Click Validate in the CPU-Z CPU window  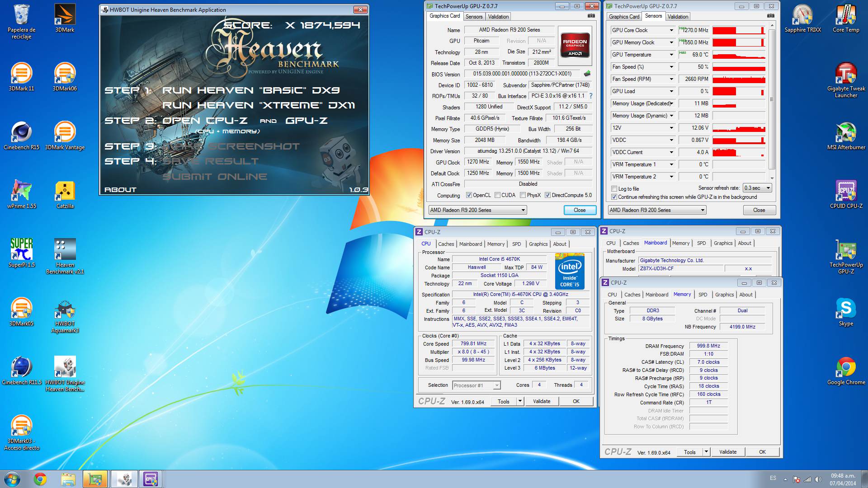(x=542, y=401)
